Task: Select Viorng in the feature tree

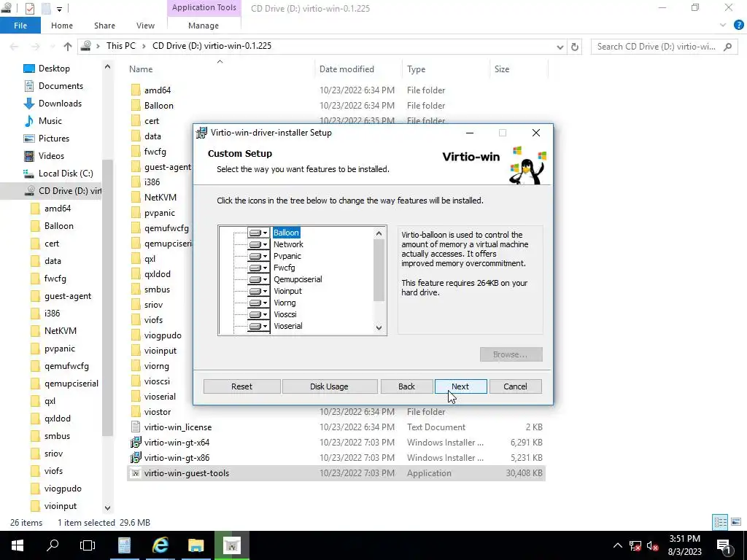Action: [285, 303]
